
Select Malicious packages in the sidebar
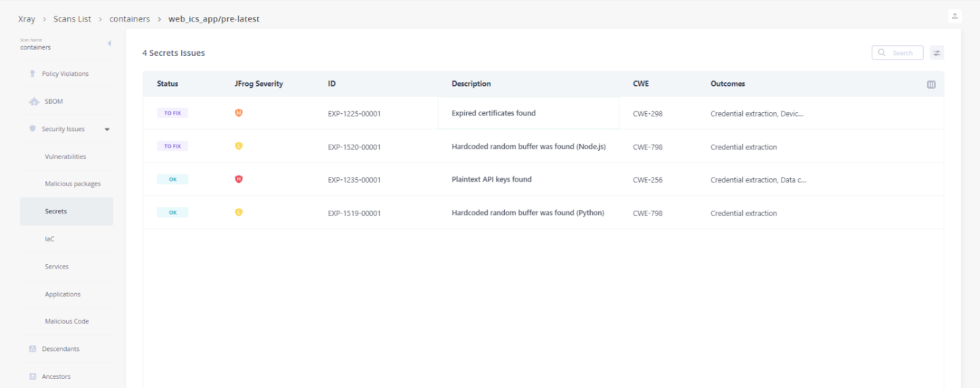[x=72, y=184]
